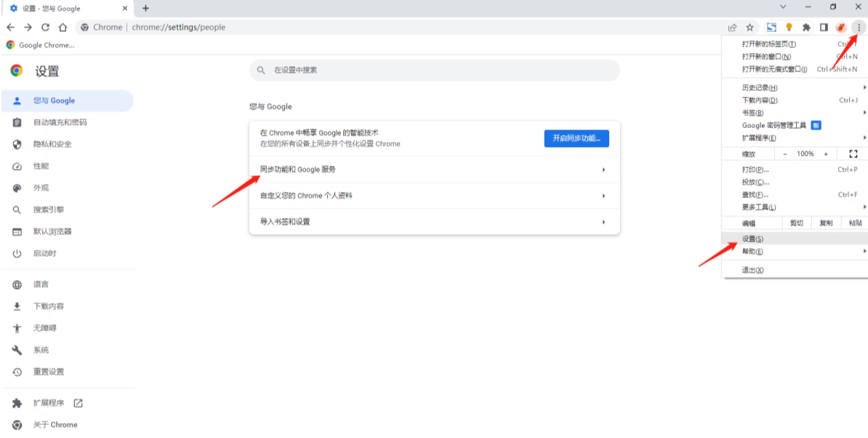Open the profile avatar icon
The image size is (868, 438).
point(841,27)
